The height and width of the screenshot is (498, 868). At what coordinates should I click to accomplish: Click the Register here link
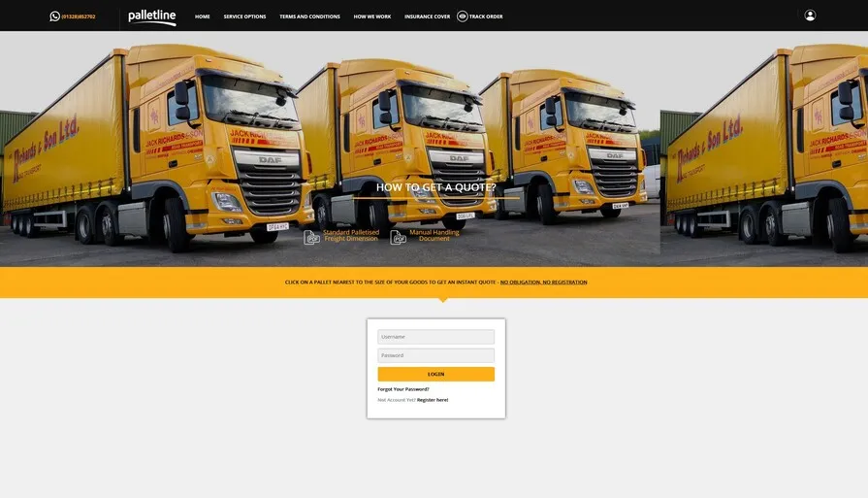click(x=433, y=400)
